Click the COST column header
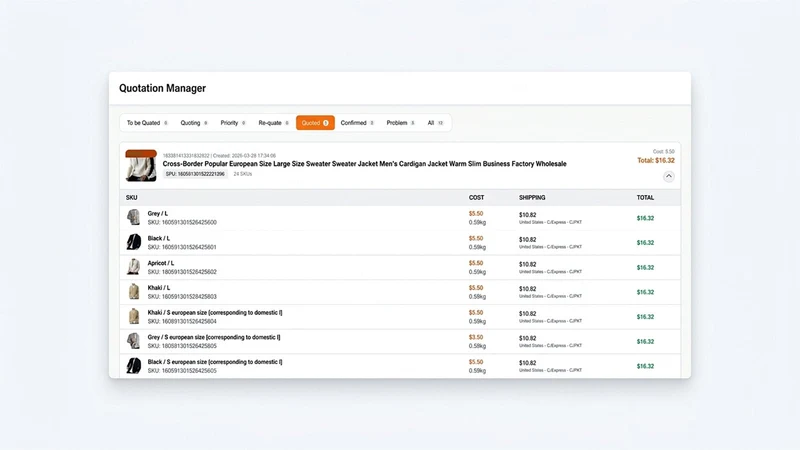 [477, 197]
